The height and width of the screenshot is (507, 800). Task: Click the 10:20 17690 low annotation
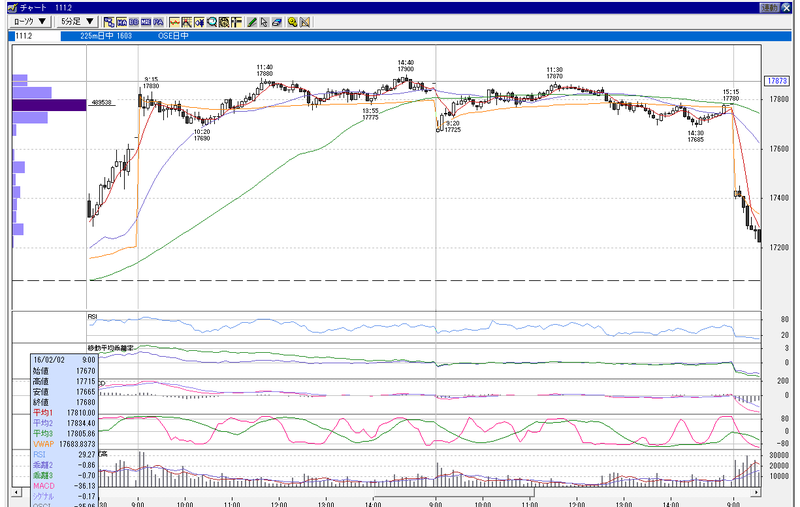tap(202, 135)
